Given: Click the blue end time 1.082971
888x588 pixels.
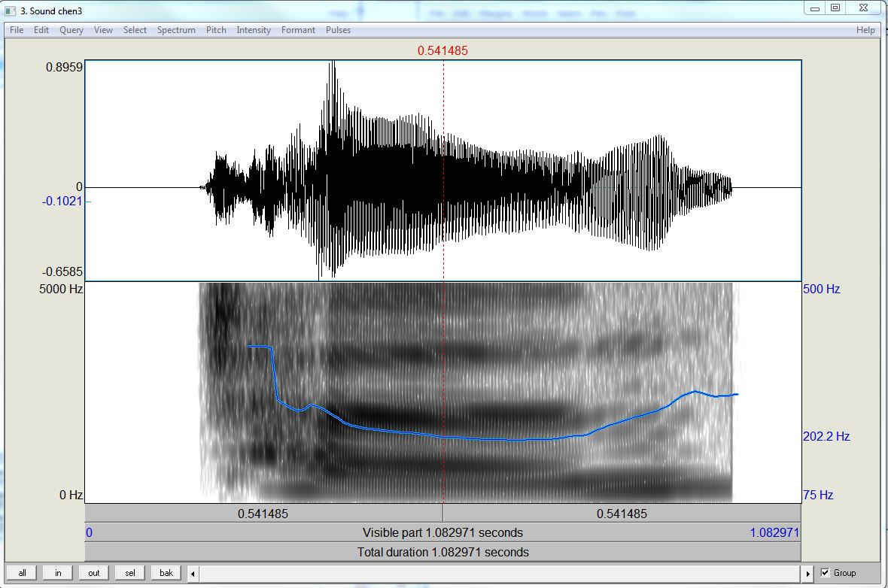Looking at the screenshot, I should pos(774,532).
